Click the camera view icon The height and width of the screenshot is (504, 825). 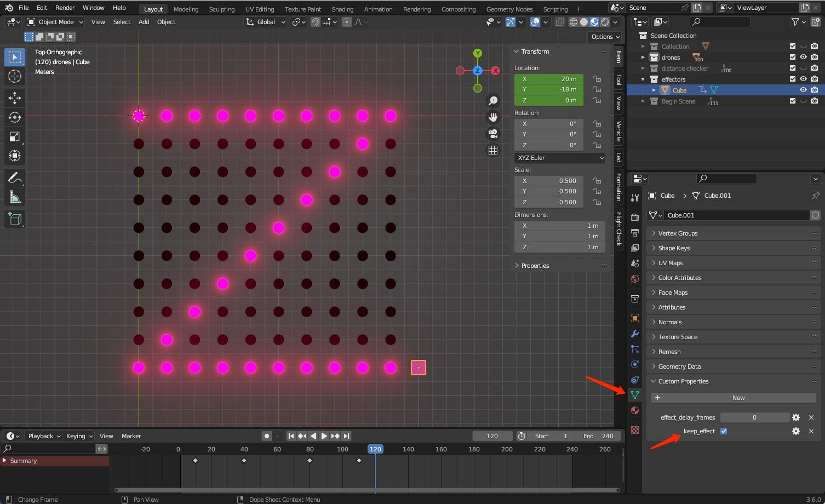[x=493, y=134]
